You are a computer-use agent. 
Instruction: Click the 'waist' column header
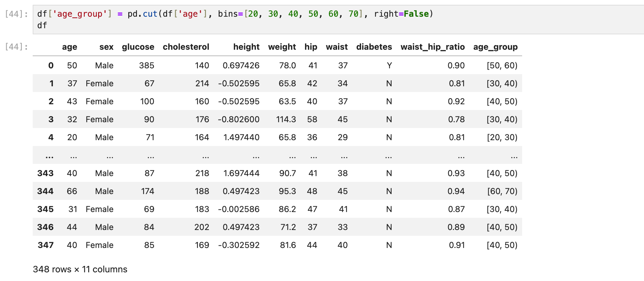(x=337, y=47)
